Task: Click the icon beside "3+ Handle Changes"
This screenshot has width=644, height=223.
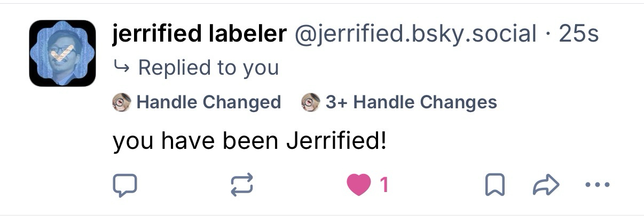Action: [310, 102]
